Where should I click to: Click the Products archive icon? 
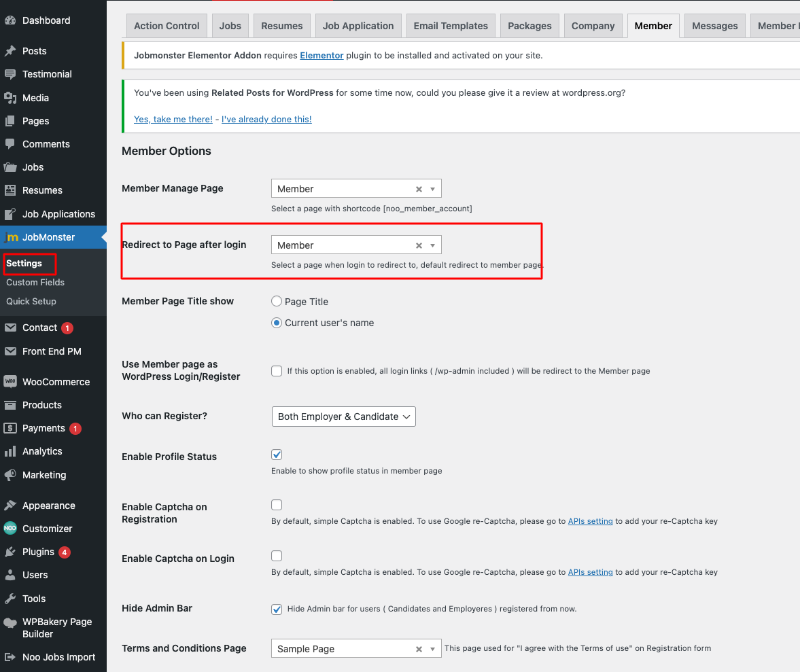click(10, 405)
